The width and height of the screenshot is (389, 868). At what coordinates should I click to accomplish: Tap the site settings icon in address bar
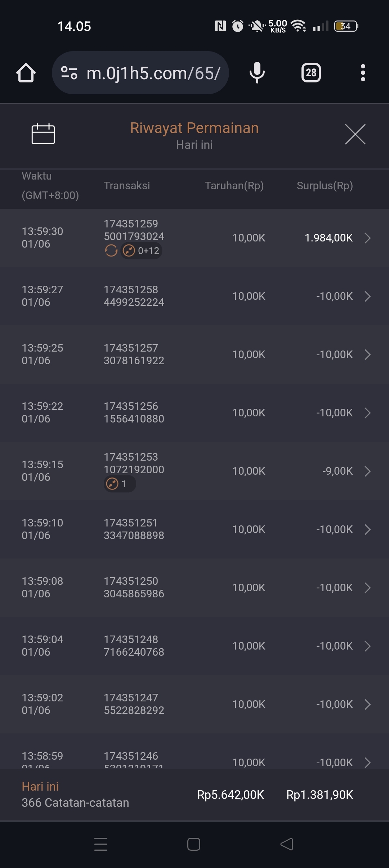coord(69,73)
